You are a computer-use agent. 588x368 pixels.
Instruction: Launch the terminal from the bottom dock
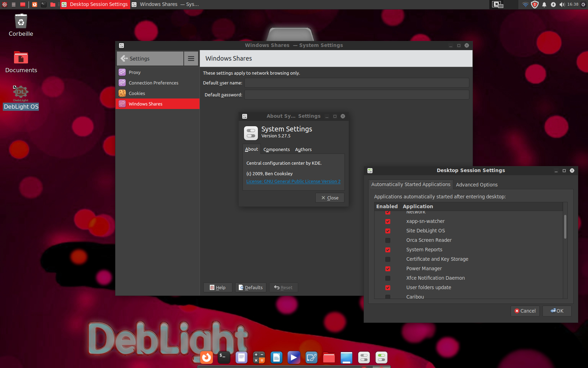(224, 357)
